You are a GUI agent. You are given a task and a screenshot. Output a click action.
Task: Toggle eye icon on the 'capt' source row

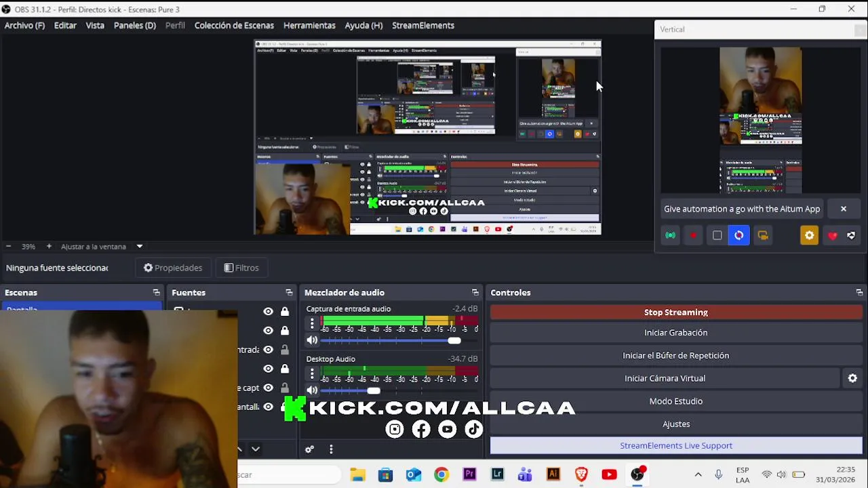268,388
